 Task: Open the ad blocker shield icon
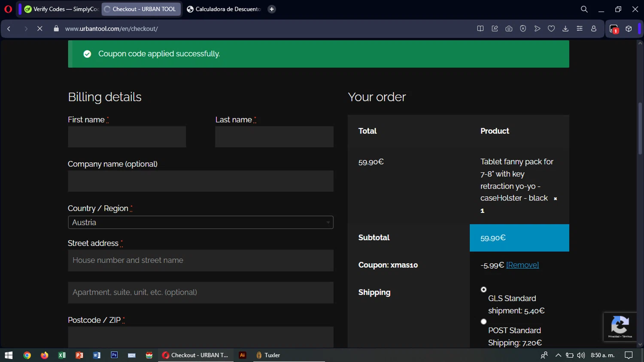click(523, 29)
